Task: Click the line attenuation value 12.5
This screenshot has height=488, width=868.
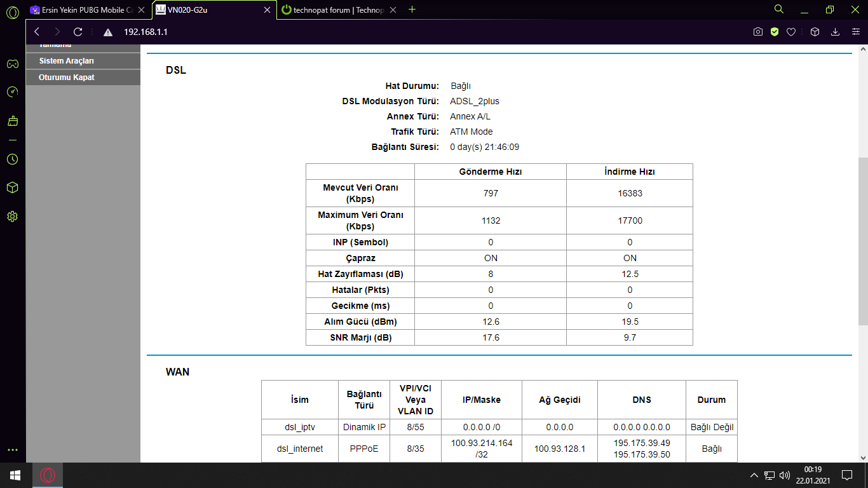Action: pyautogui.click(x=630, y=274)
